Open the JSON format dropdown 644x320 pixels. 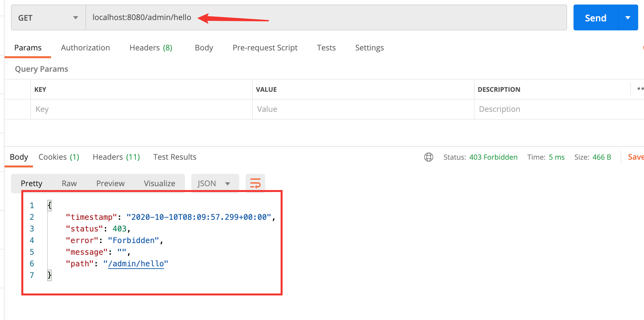click(x=215, y=184)
